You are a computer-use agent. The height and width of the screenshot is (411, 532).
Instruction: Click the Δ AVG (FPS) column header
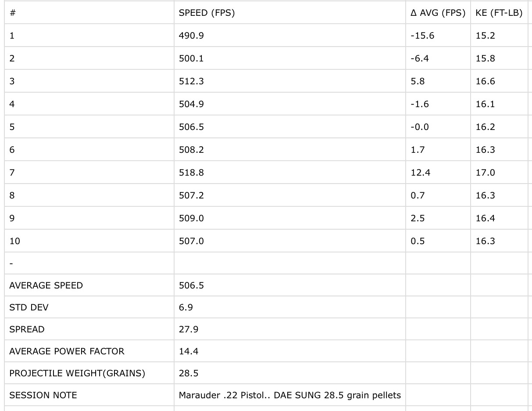(438, 13)
